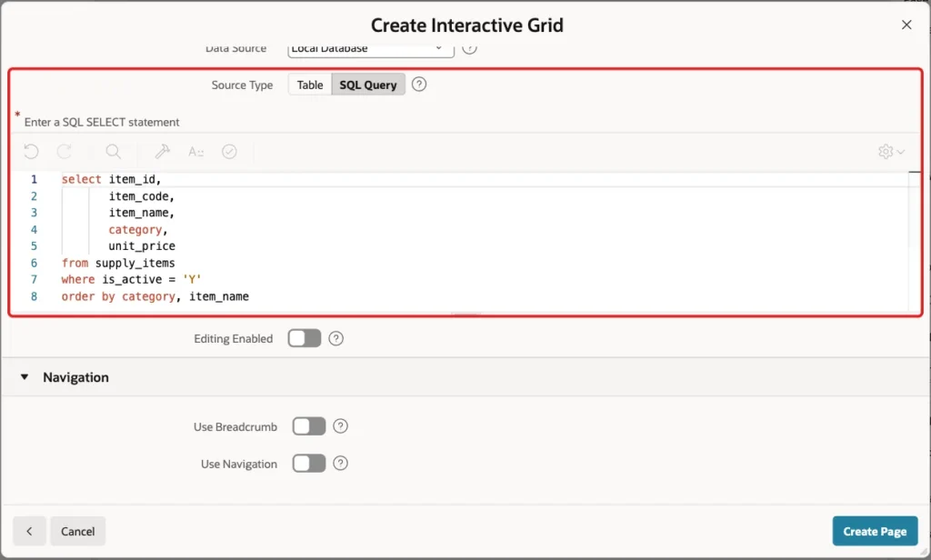
Task: Click the Redo icon in code editor toolbar
Action: [65, 152]
